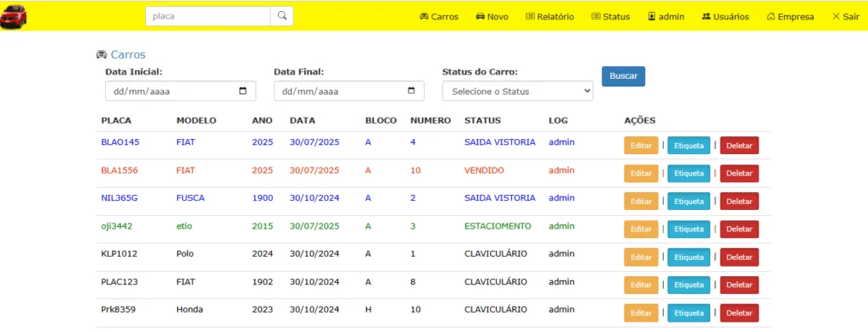
Task: Click the Honda model cell
Action: point(190,310)
